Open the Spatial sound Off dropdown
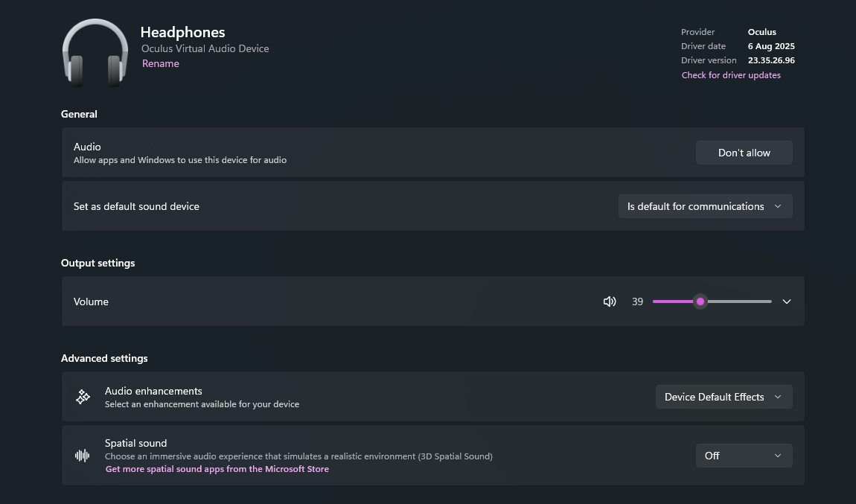Viewport: 856px width, 504px height. tap(744, 456)
